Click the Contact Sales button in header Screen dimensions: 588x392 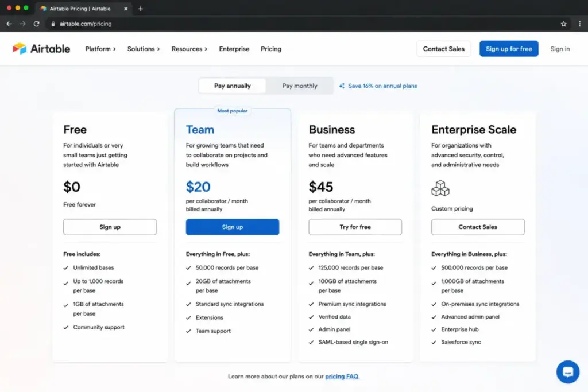tap(444, 49)
